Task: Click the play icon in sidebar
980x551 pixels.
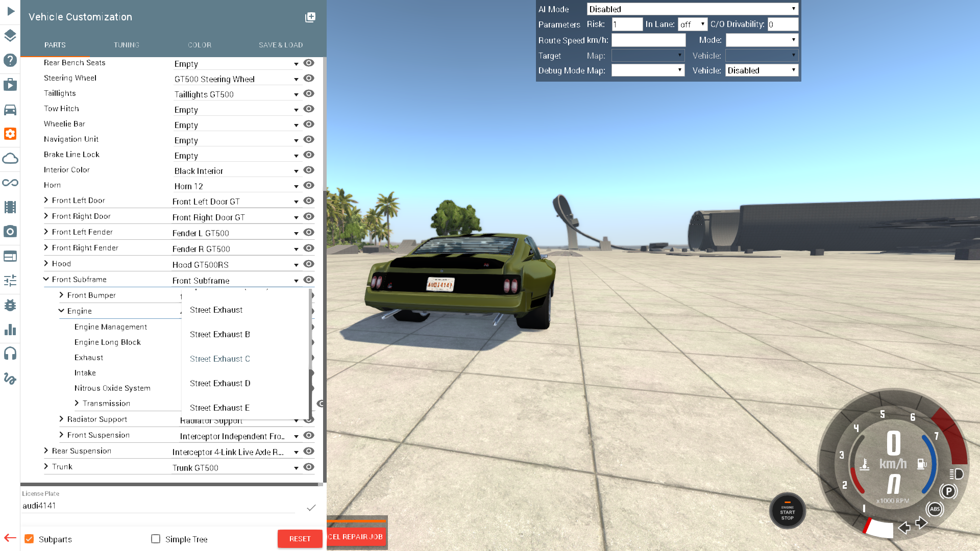Action: (11, 11)
